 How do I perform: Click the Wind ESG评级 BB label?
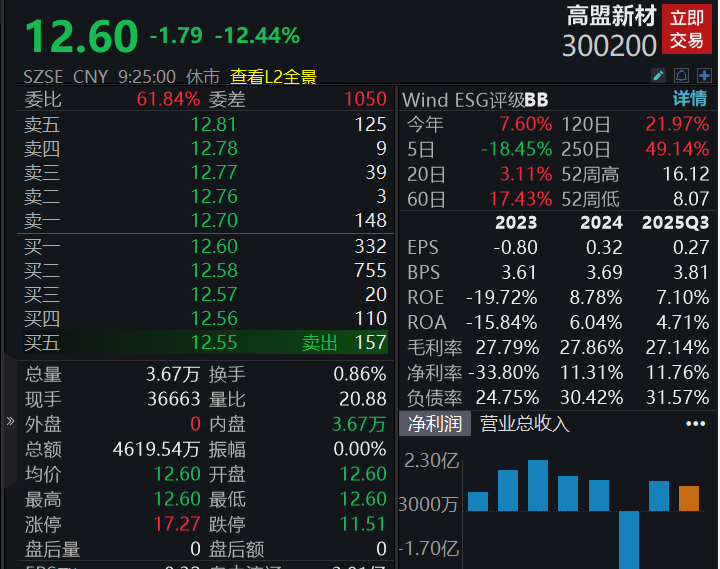click(475, 99)
